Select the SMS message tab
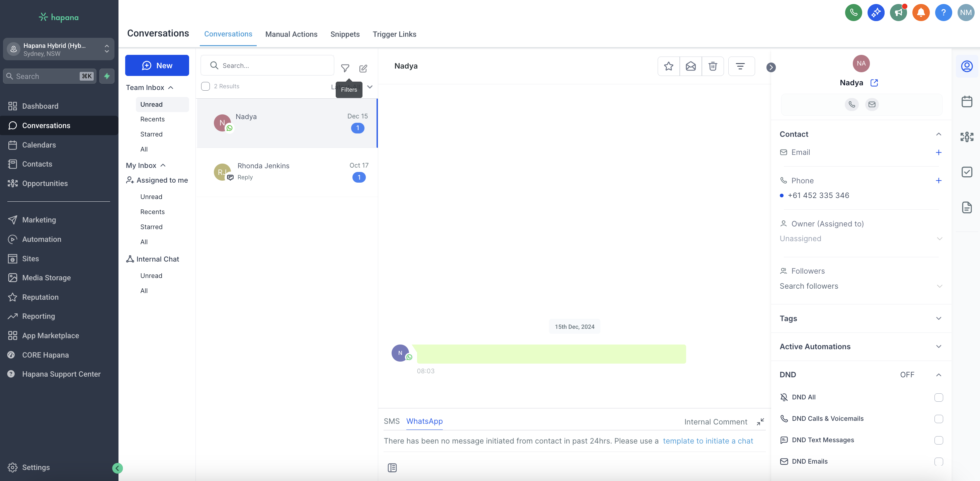 click(x=392, y=421)
